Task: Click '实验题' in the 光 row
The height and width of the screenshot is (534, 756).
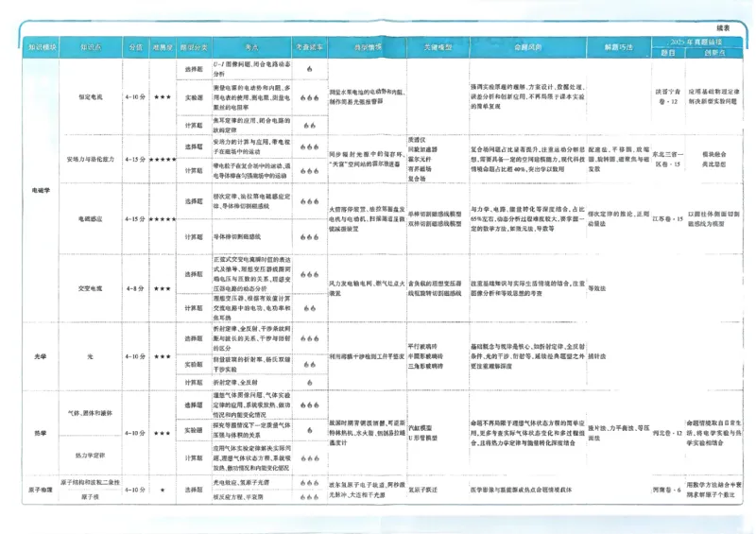Action: coord(194,365)
